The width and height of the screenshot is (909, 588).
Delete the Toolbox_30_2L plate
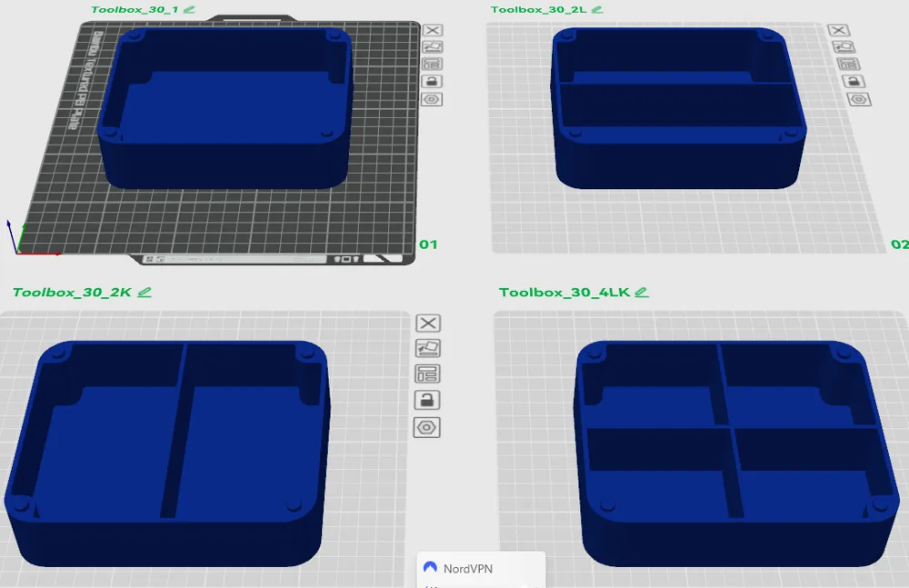pyautogui.click(x=838, y=30)
